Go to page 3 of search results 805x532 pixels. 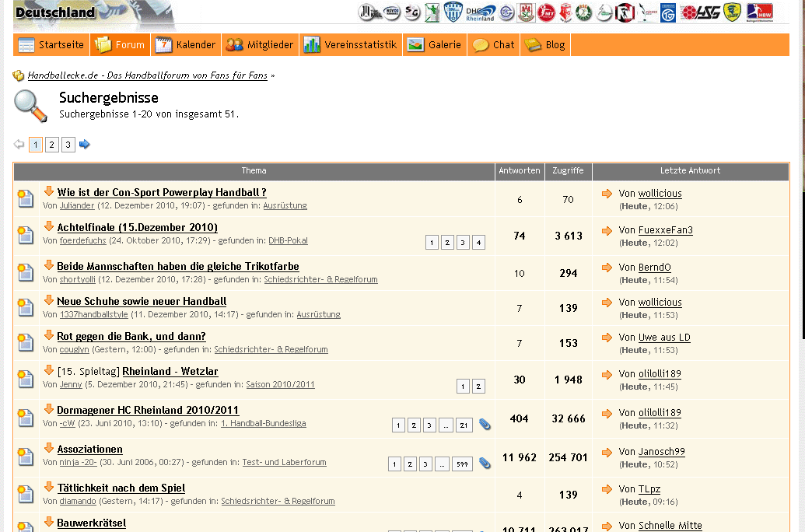point(68,145)
